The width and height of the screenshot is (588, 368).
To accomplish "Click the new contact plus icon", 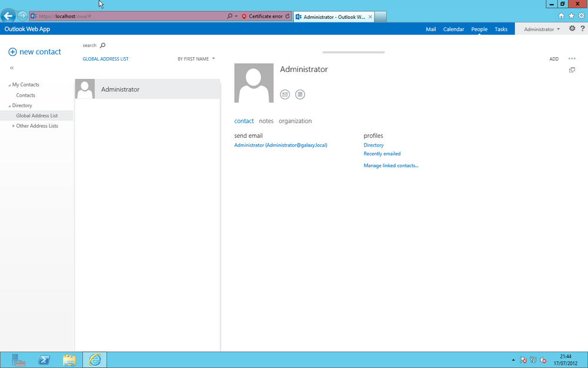I will [12, 52].
